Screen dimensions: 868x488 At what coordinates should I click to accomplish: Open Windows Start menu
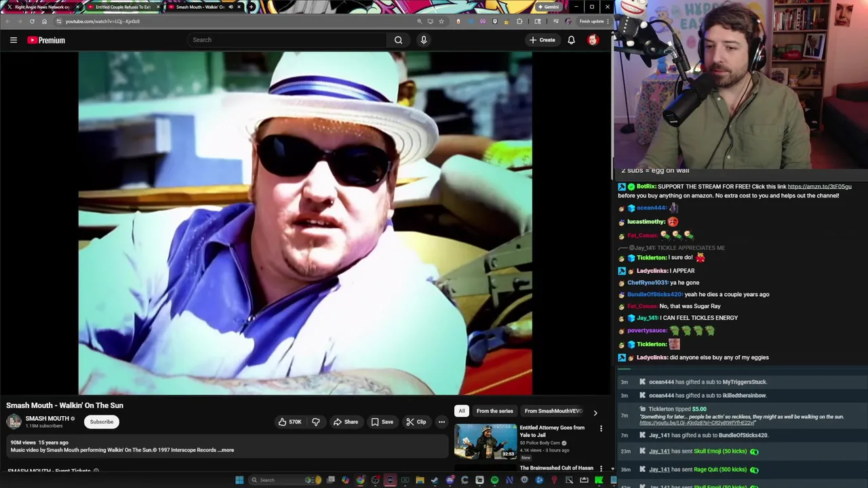(239, 480)
